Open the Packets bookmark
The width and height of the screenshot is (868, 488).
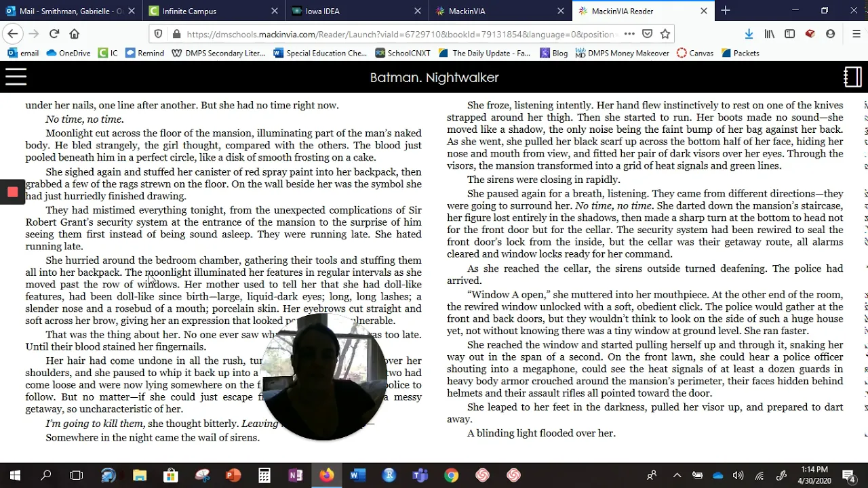click(x=740, y=53)
